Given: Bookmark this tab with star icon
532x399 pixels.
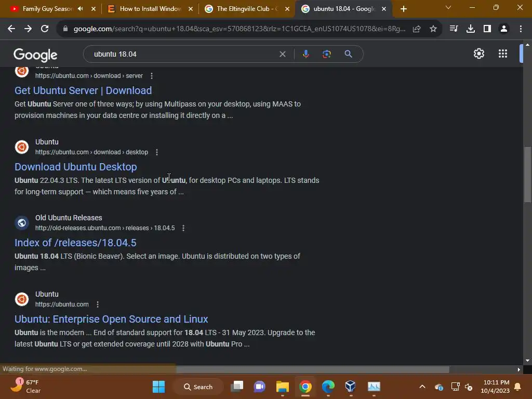Looking at the screenshot, I should (x=433, y=29).
